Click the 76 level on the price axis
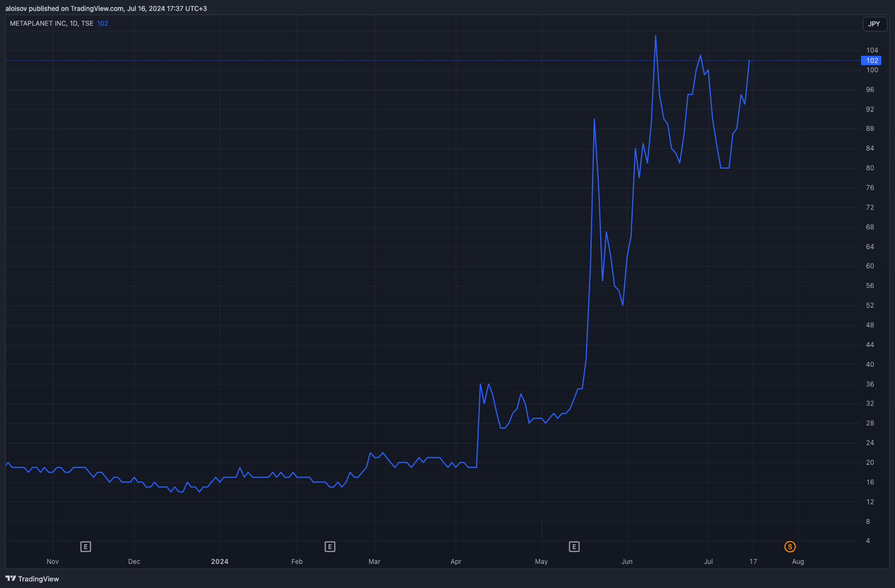Screen dimensions: 895x588 870,188
